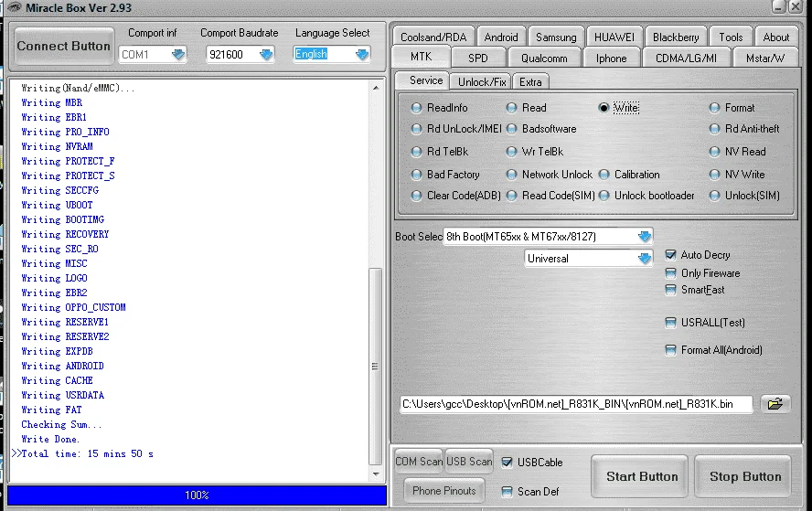Viewport: 812px width, 511px height.
Task: Click the Miracle Box title bar icon
Action: pyautogui.click(x=14, y=7)
